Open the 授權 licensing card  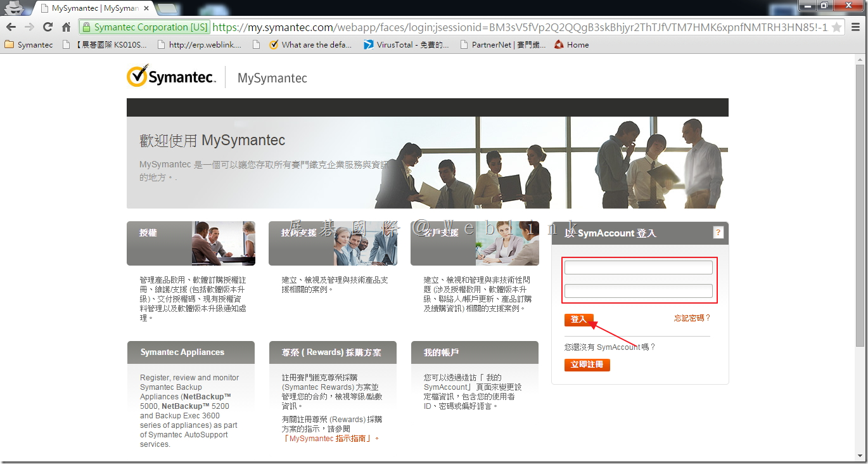[x=191, y=243]
